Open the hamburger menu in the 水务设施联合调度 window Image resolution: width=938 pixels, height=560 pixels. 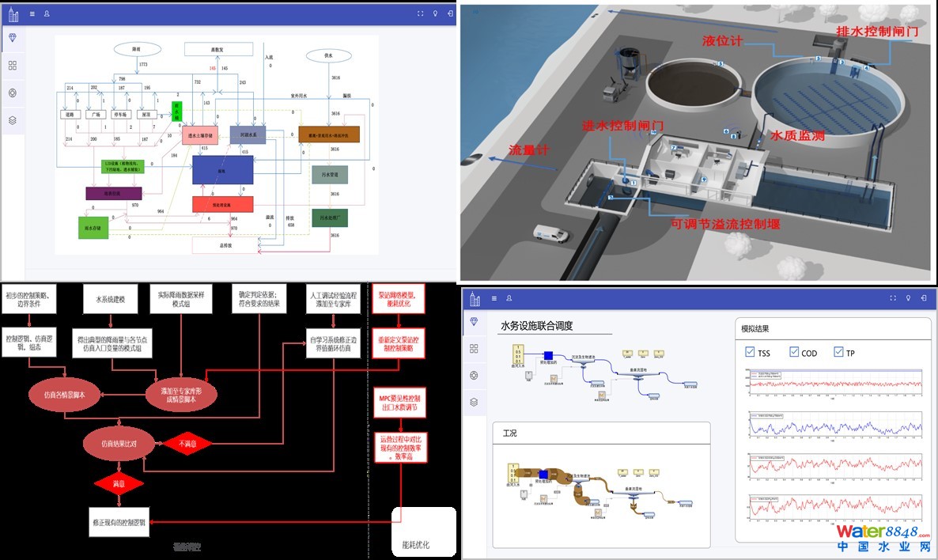point(494,298)
